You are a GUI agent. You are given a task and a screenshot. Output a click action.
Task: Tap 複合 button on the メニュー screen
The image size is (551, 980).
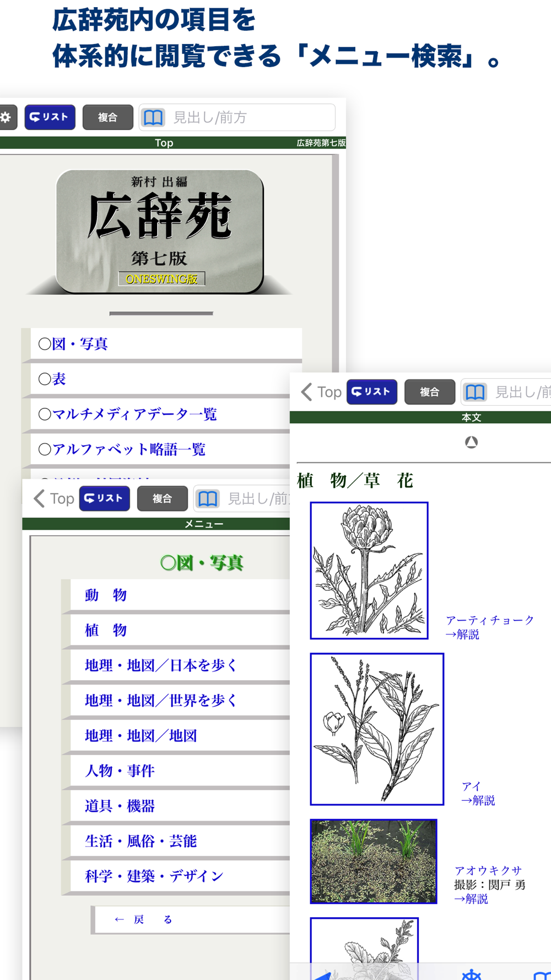(x=162, y=499)
